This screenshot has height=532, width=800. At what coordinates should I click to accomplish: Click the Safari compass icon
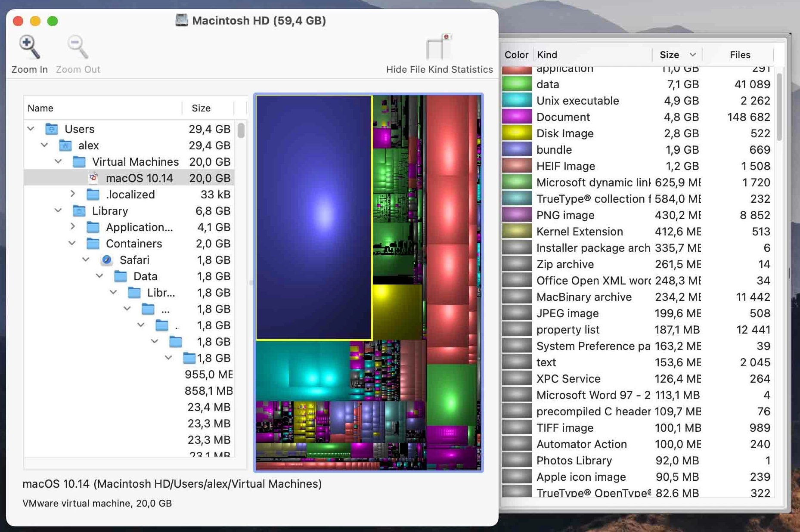pos(107,260)
